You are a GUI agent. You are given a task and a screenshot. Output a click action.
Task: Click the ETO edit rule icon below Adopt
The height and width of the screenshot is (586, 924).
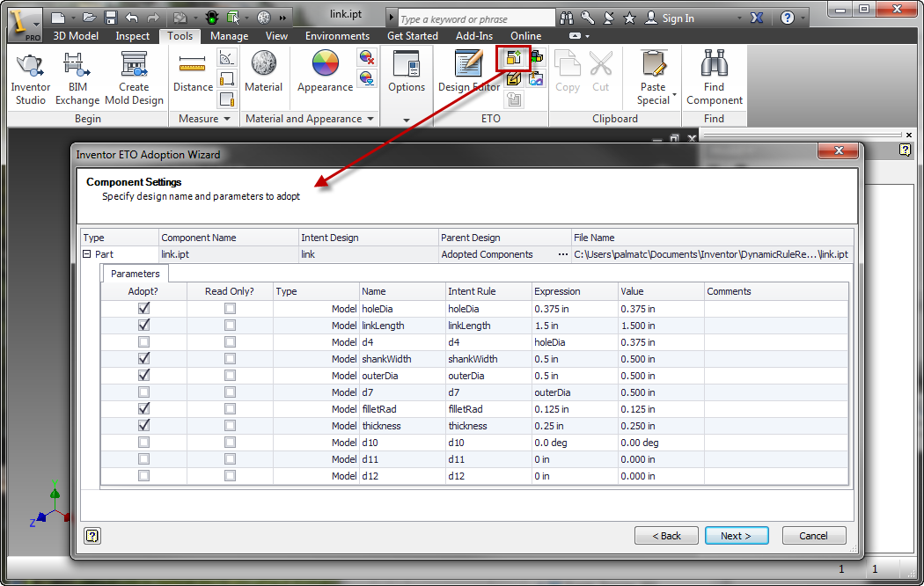[514, 78]
